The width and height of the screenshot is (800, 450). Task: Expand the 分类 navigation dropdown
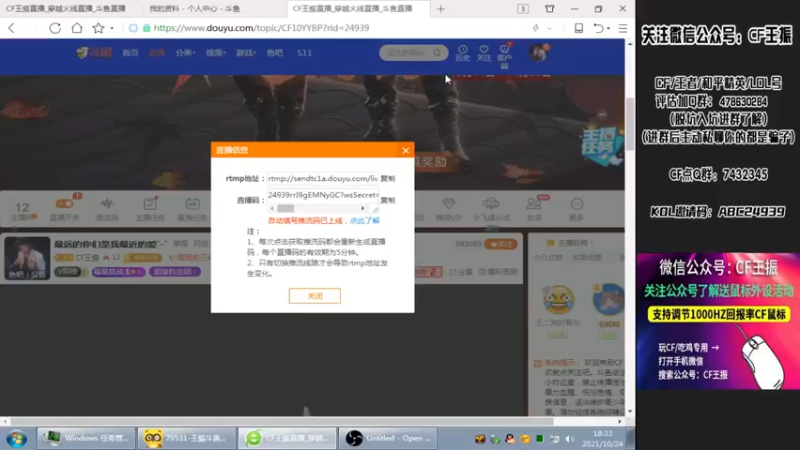pyautogui.click(x=185, y=53)
